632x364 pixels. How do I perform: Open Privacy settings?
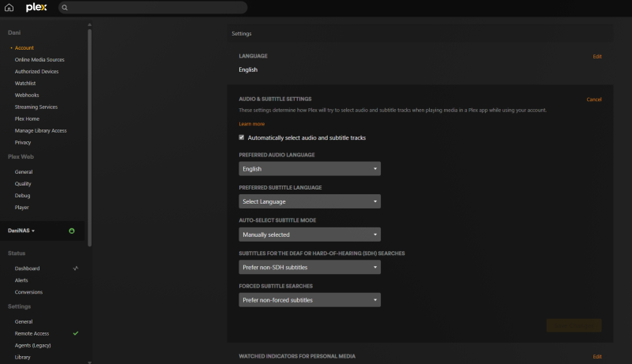tap(23, 143)
